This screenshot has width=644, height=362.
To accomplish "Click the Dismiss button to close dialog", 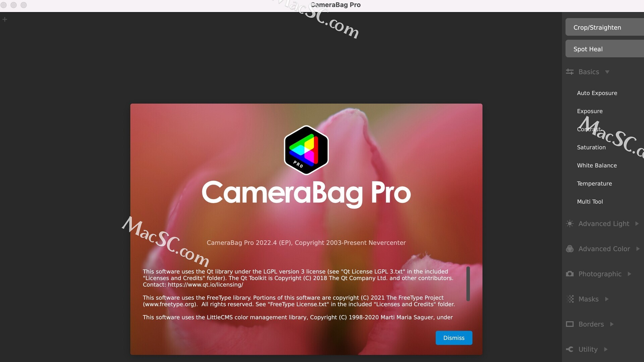I will click(x=454, y=338).
